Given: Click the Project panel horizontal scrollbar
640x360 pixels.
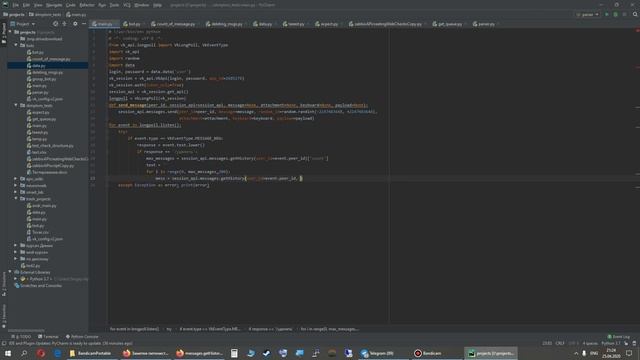Looking at the screenshot, I should click(26, 330).
